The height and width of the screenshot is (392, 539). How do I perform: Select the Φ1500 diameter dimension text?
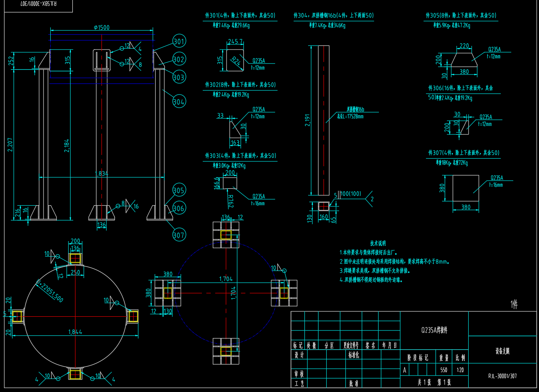(101, 27)
